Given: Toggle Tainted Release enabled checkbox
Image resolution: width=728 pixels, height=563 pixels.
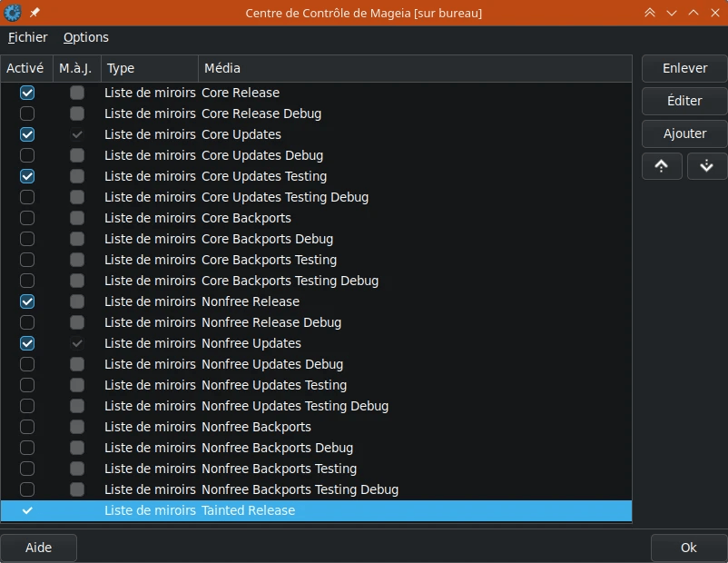Looking at the screenshot, I should (27, 510).
